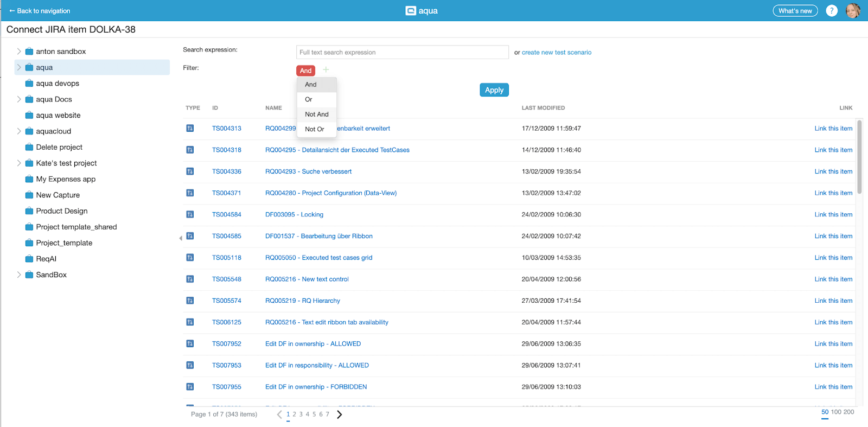Screen dimensions: 868x427
Task: Click into the full text search field
Action: (402, 53)
